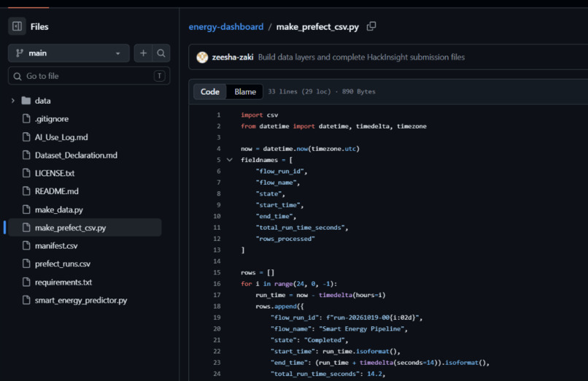Image resolution: width=588 pixels, height=381 pixels.
Task: Select make_prefect_csv.py in file tree
Action: click(x=85, y=228)
